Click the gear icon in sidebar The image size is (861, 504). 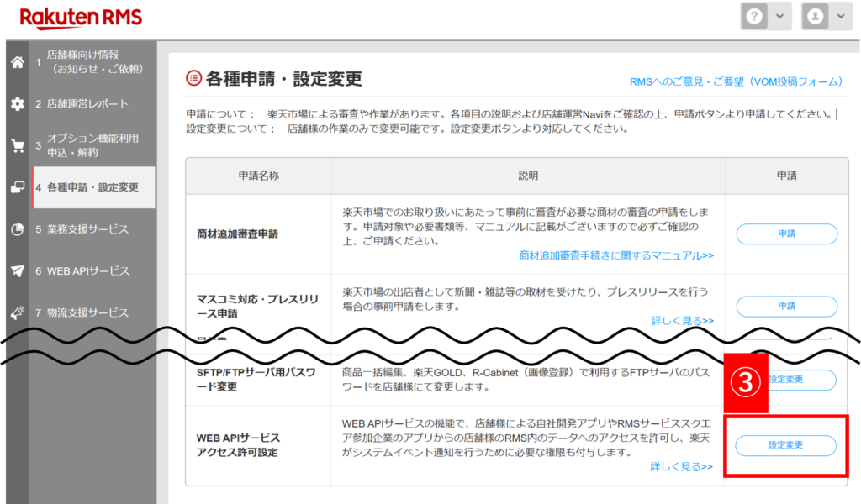[x=18, y=103]
